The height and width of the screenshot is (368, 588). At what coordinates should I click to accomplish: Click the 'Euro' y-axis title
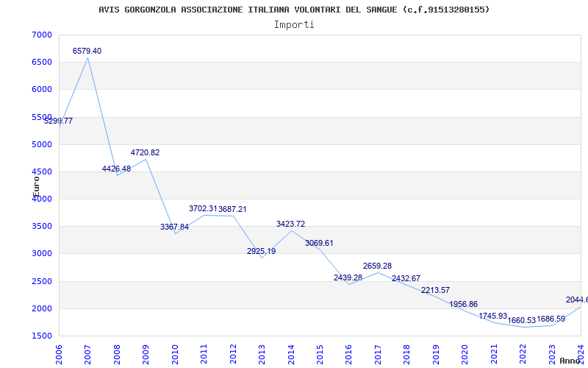36,186
